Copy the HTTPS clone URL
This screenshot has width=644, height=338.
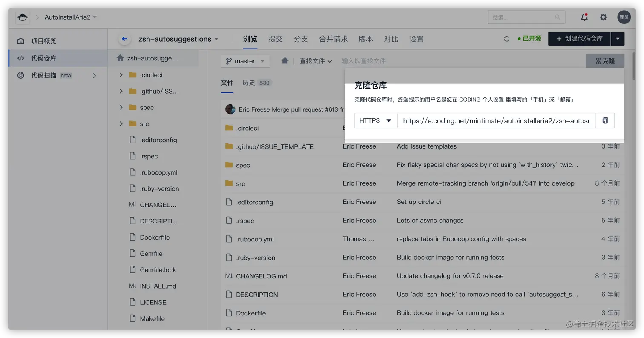click(605, 120)
